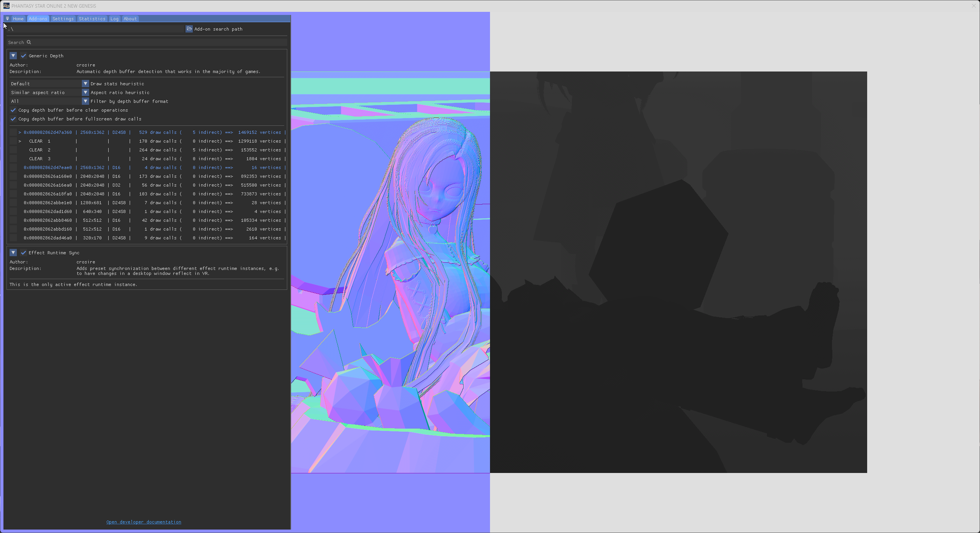Click the add-on search path text field
Image resolution: width=980 pixels, height=533 pixels.
96,29
